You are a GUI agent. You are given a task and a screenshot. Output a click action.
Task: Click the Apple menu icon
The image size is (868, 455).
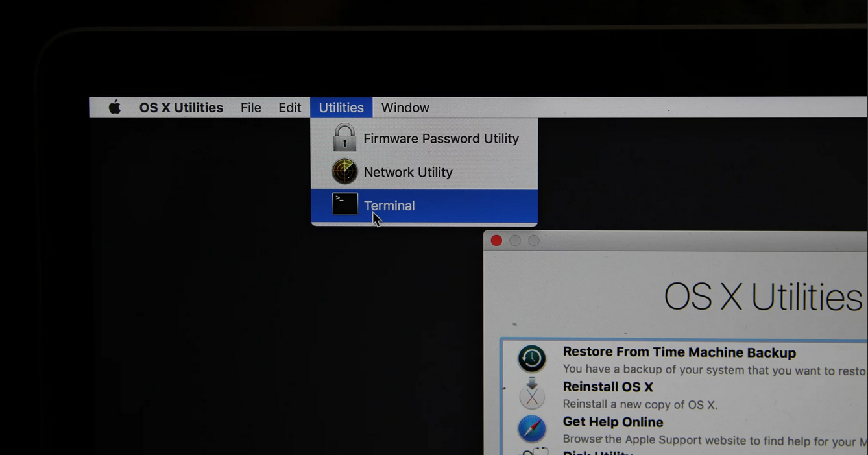(x=114, y=107)
